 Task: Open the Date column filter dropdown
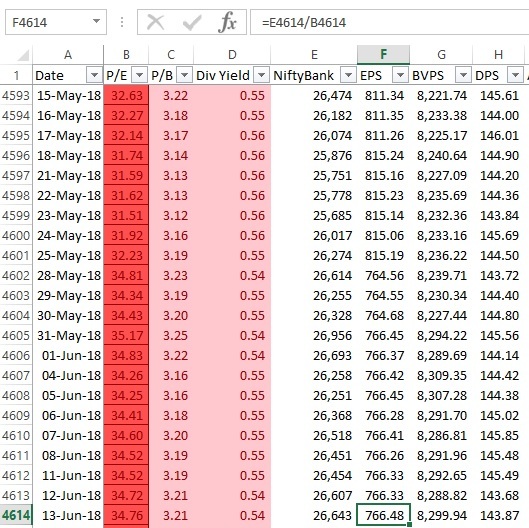pyautogui.click(x=94, y=75)
